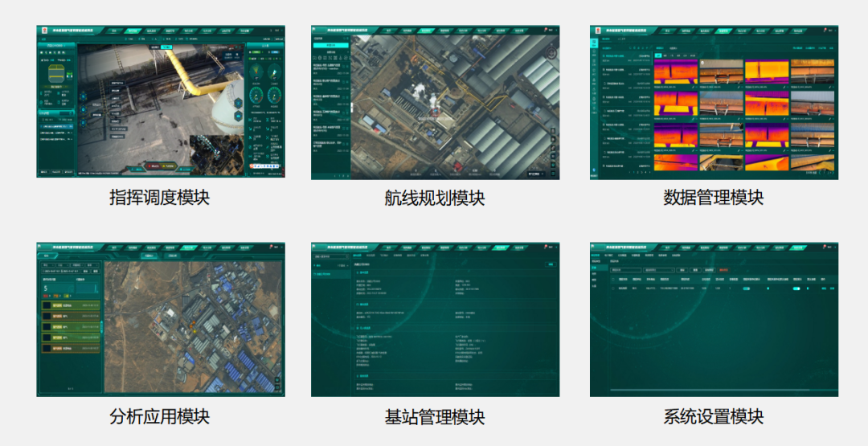Viewport: 868px width, 446px height.
Task: Open the first thermal image thumbnail in data management
Action: point(674,71)
